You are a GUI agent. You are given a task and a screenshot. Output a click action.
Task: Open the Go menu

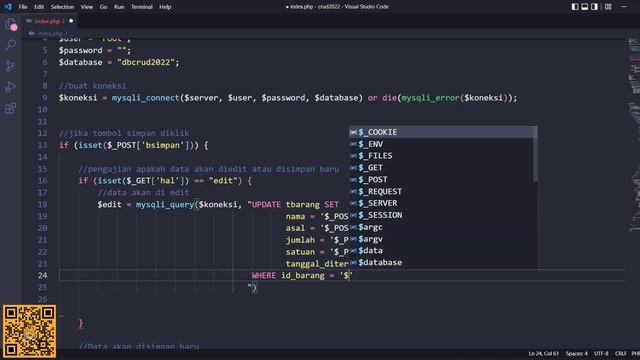(x=103, y=7)
